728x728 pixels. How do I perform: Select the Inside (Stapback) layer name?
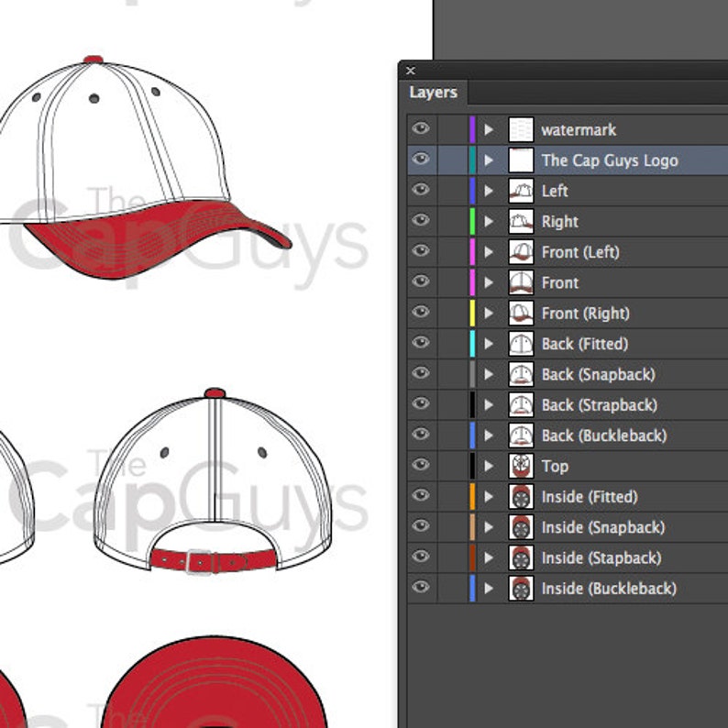[x=601, y=558]
